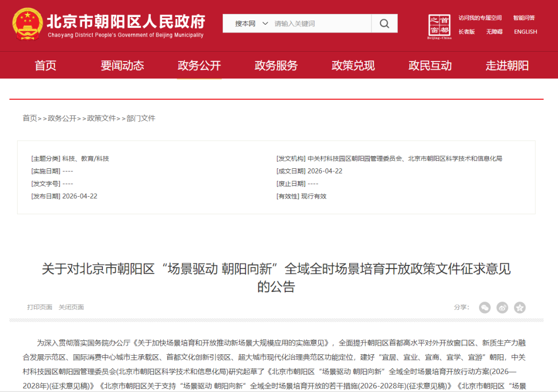Image resolution: width=558 pixels, height=392 pixels.
Task: Click the article title heading
Action: (x=276, y=277)
